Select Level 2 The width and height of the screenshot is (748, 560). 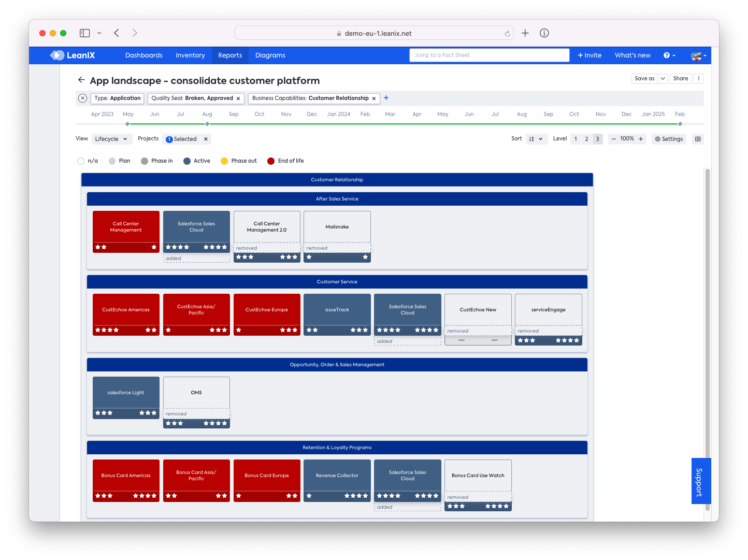tap(586, 139)
